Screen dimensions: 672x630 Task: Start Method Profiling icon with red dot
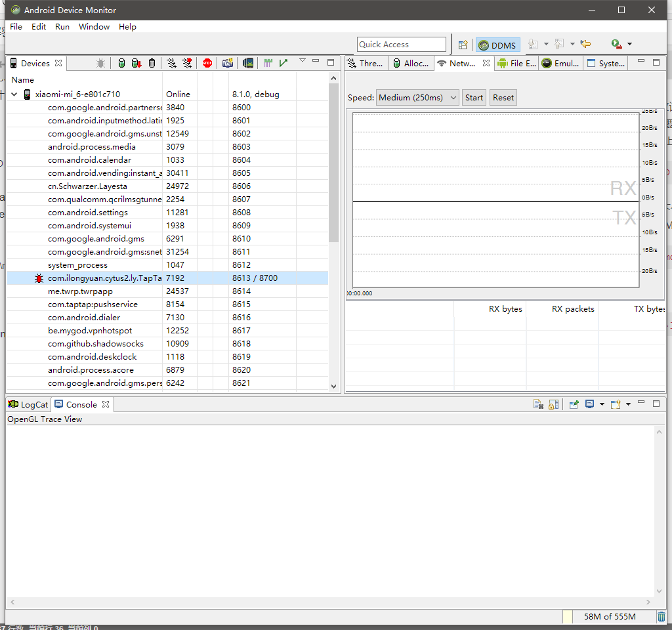click(187, 64)
